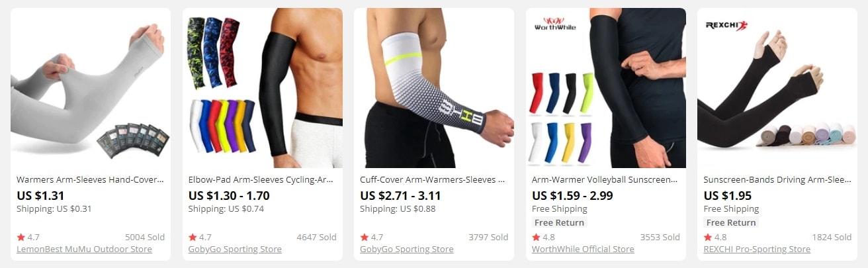
Task: Visit REXCHI Pro-Sporting Store
Action: tap(757, 249)
